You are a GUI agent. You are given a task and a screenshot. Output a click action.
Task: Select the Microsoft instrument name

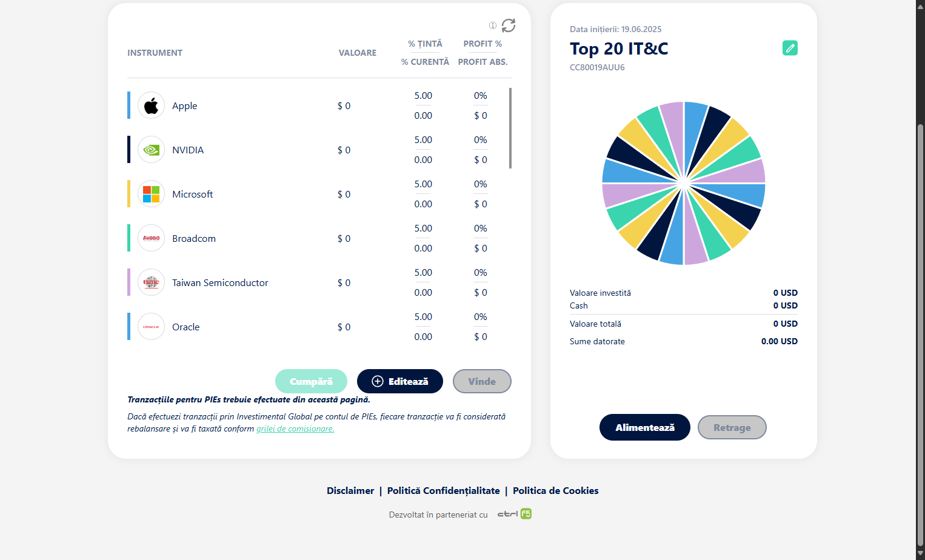point(192,194)
